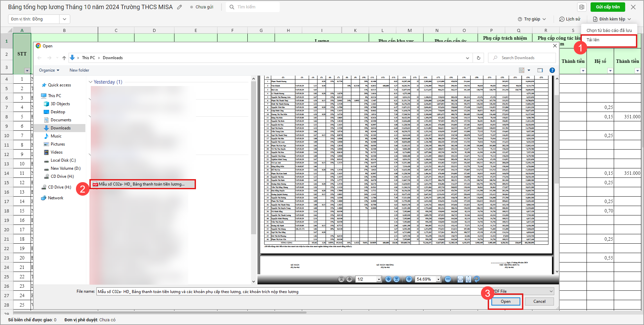Open the Documents folder in sidebar

point(61,120)
